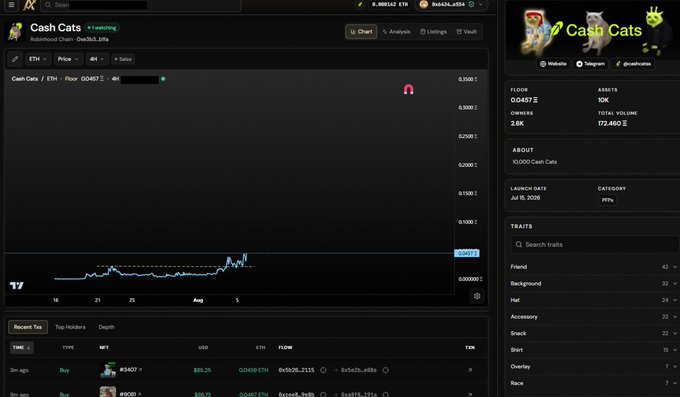Viewport: 680px width, 397px height.
Task: Switch to the Listings tab
Action: pyautogui.click(x=433, y=32)
